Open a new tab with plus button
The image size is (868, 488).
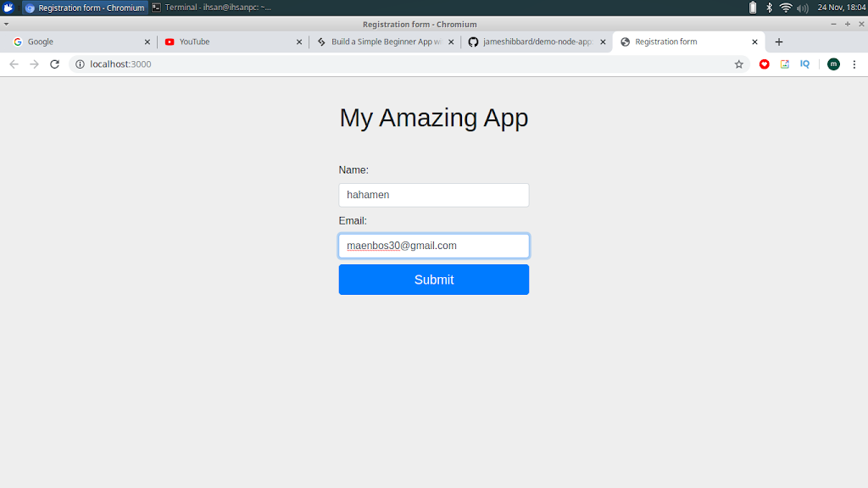pyautogui.click(x=779, y=42)
